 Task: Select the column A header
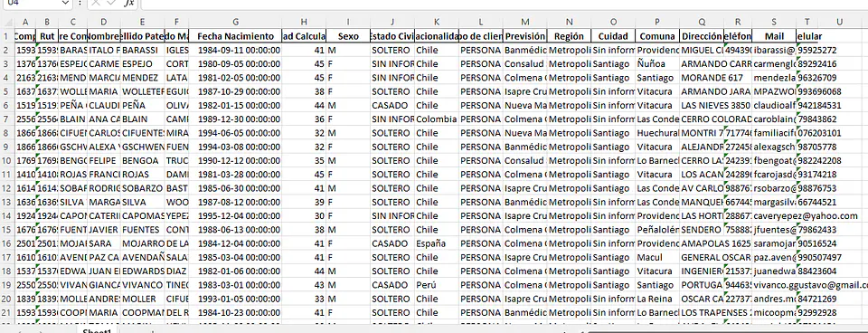25,22
